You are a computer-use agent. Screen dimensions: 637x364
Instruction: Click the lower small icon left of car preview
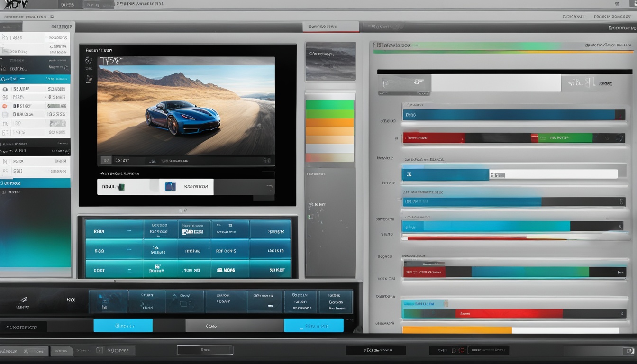[89, 79]
